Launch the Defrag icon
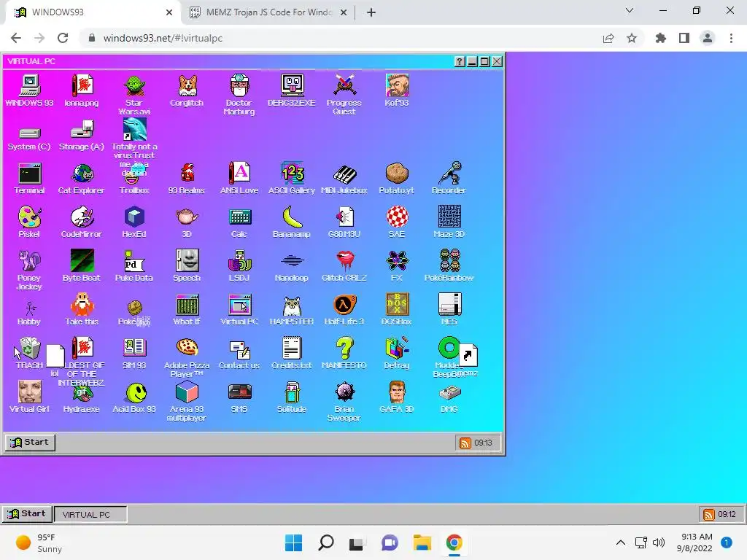The width and height of the screenshot is (747, 560). pos(396,349)
